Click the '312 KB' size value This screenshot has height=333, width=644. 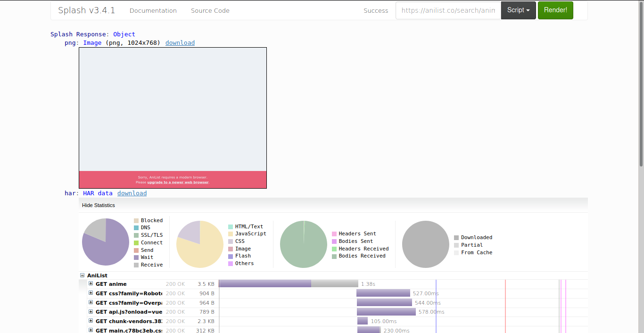tap(205, 331)
